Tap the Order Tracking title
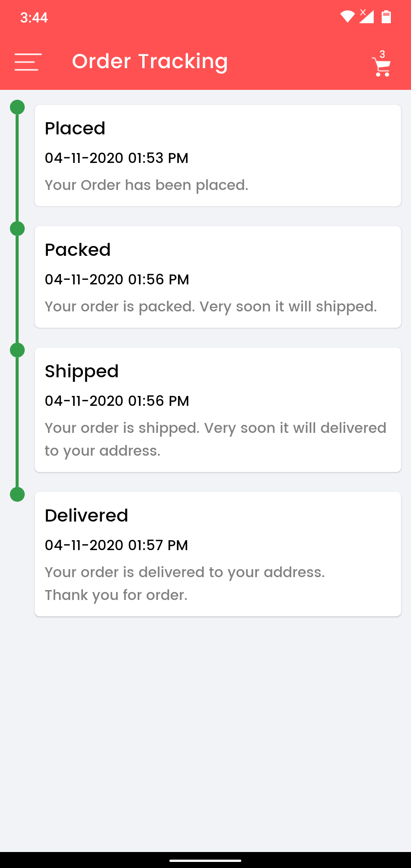This screenshot has height=868, width=411. coord(150,61)
